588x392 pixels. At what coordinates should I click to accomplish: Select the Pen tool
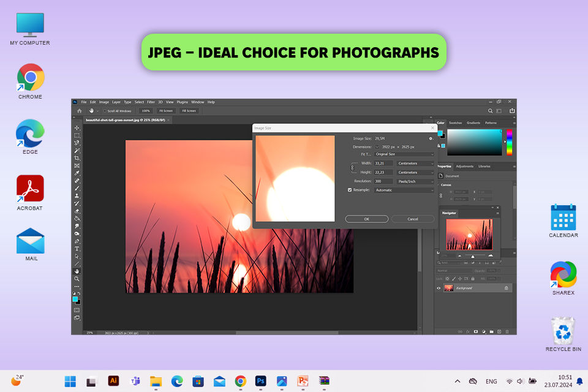click(x=77, y=241)
